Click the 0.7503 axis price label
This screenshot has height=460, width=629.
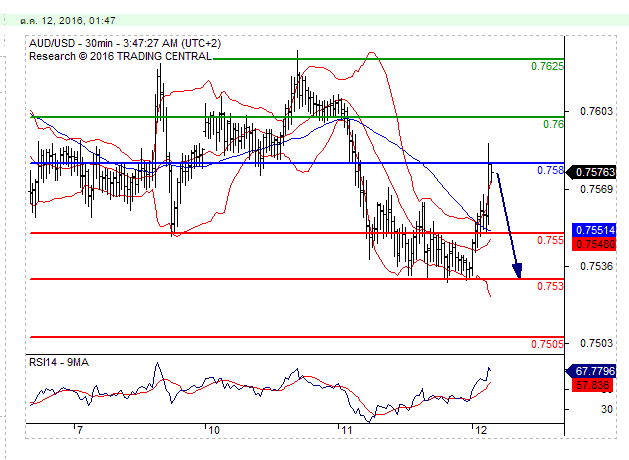pyautogui.click(x=597, y=343)
